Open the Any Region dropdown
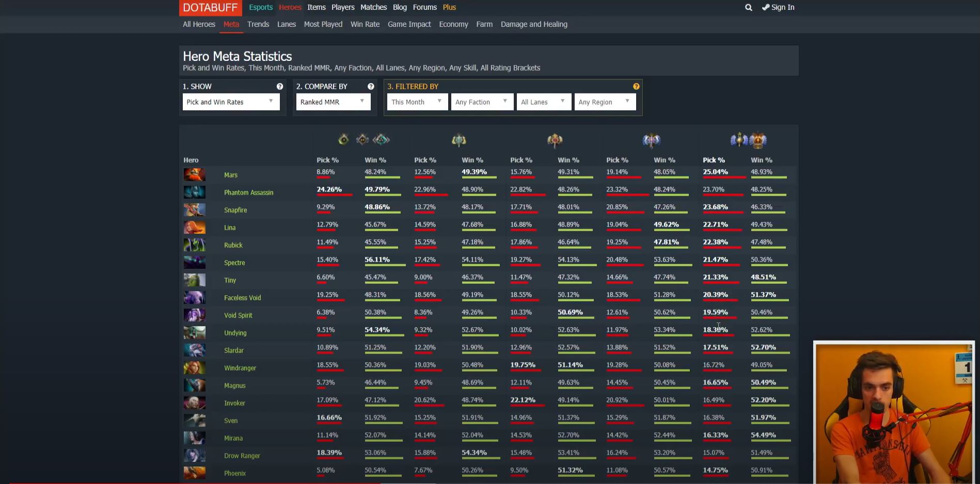This screenshot has height=484, width=980. pyautogui.click(x=605, y=102)
